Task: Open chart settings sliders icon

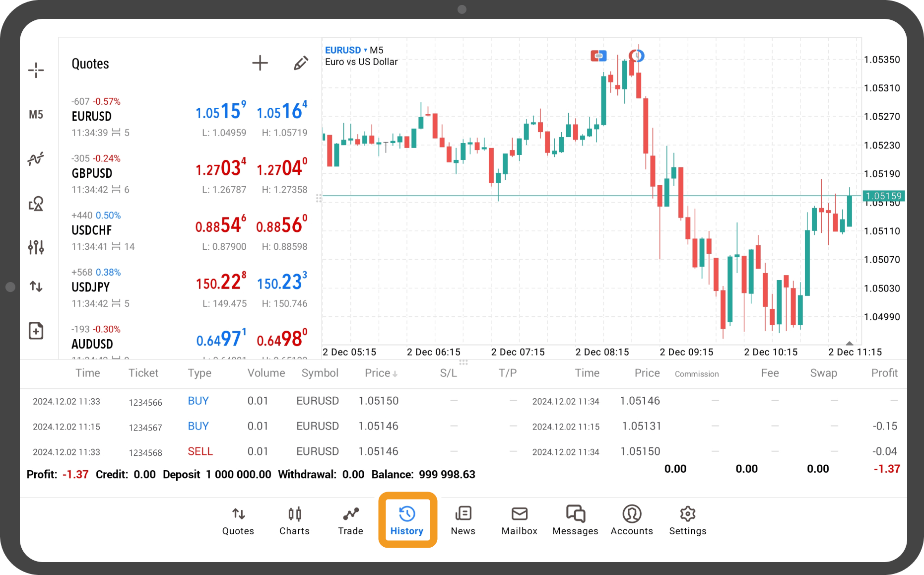Action: pyautogui.click(x=36, y=247)
